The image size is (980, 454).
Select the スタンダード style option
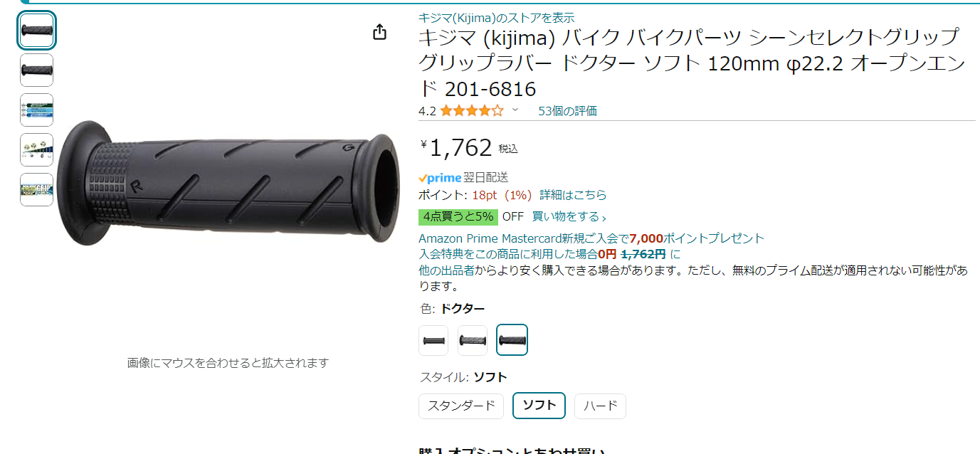(x=461, y=406)
